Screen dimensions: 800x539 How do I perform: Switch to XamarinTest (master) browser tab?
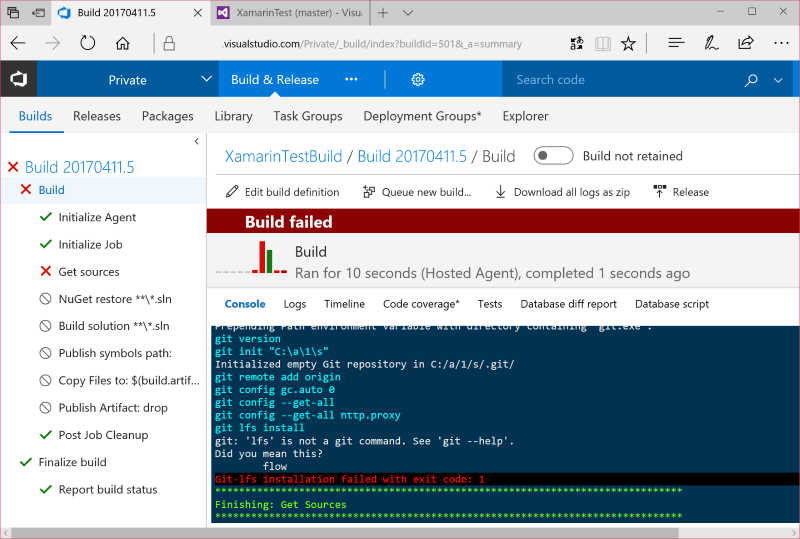pyautogui.click(x=289, y=13)
